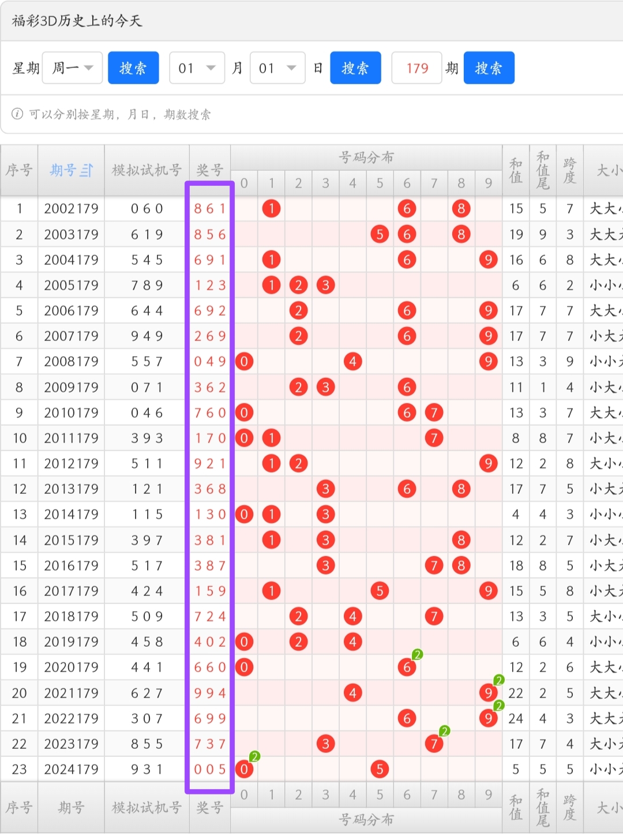Click the red ball 7 in row 2023179

434,744
